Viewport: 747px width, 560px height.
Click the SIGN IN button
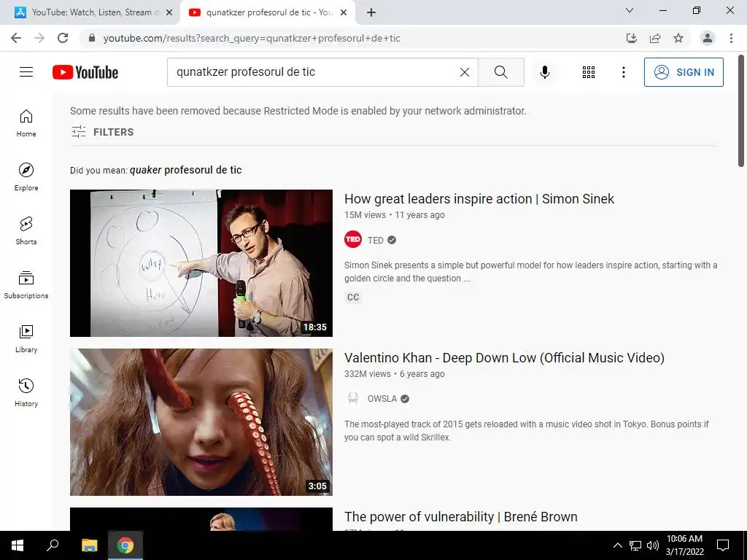(684, 72)
